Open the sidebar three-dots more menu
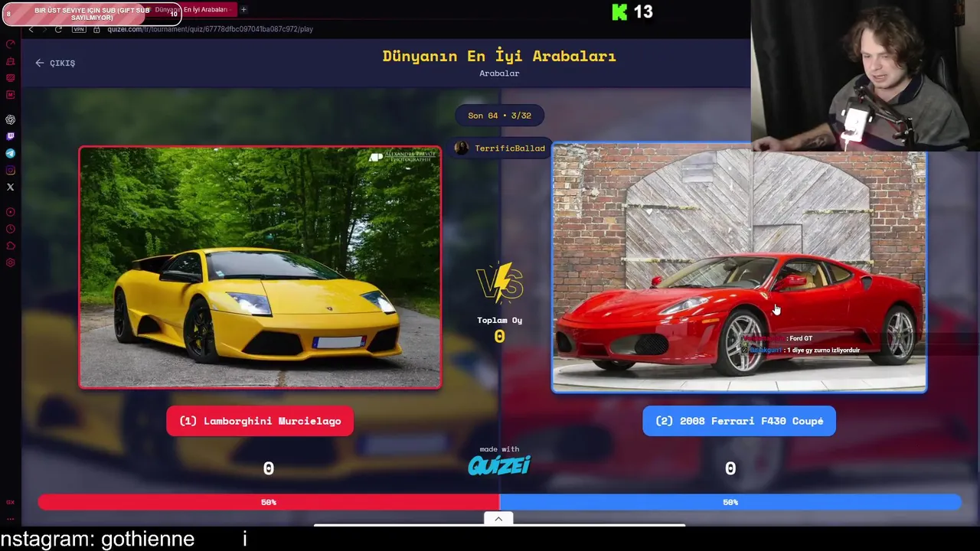Viewport: 980px width, 551px height. (10, 519)
